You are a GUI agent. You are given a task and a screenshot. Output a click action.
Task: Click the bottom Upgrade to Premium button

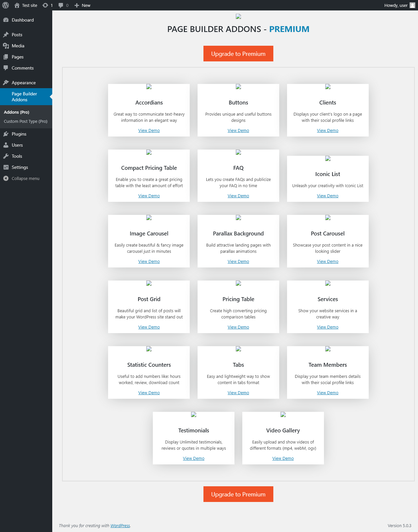click(x=238, y=494)
